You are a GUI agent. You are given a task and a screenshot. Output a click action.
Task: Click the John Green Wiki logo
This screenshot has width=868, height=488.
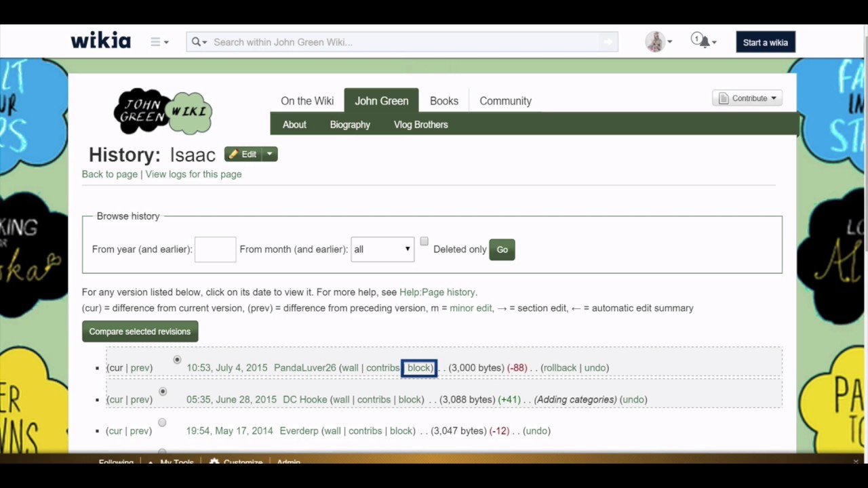click(x=163, y=111)
